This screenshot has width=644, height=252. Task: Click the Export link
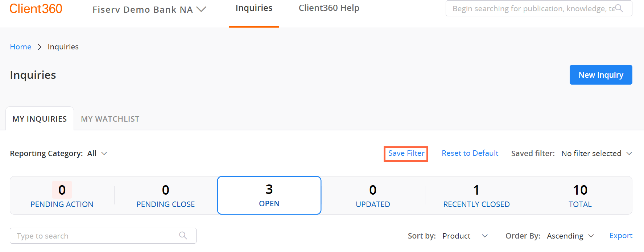621,236
